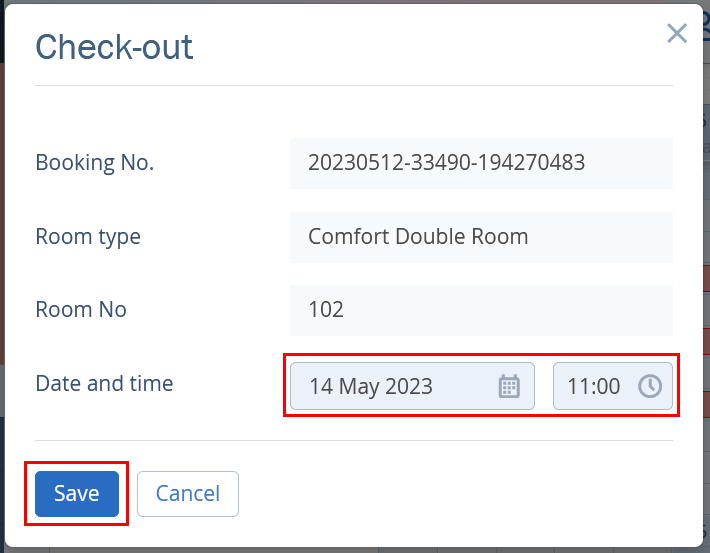The height and width of the screenshot is (553, 710).
Task: Open the calendar picker icon in the date field
Action: 509,386
